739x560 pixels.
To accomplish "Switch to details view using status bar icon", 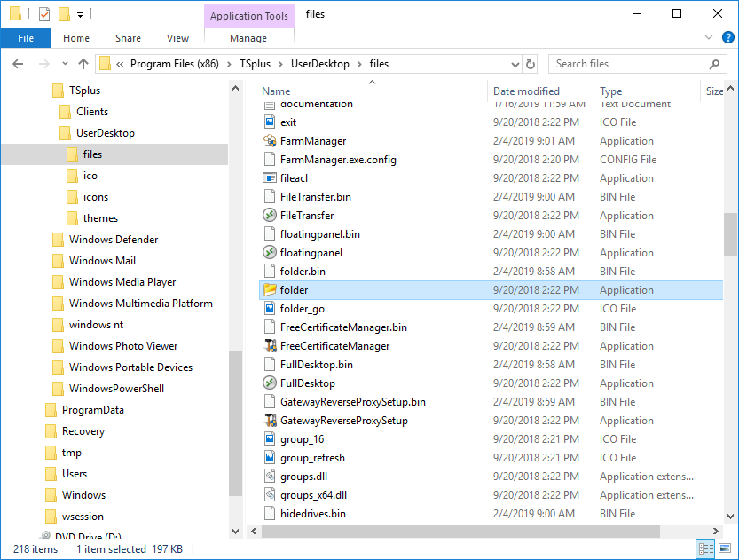I will point(705,548).
